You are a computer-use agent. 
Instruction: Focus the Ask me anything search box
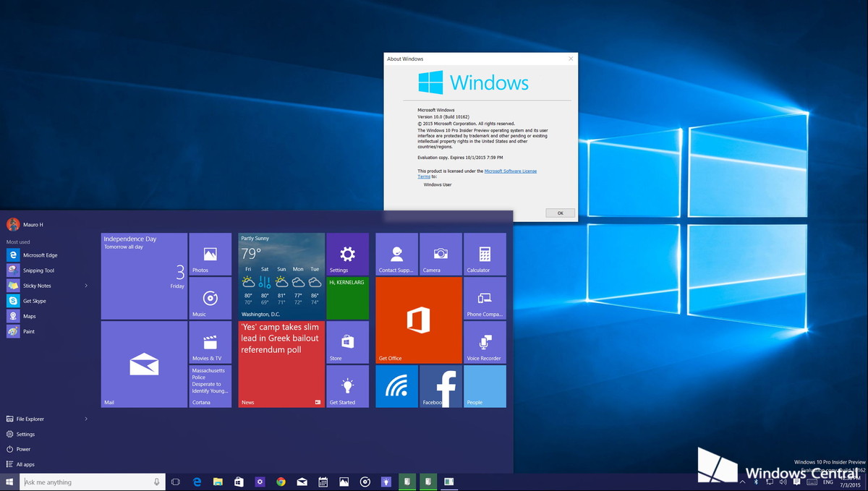pos(92,482)
